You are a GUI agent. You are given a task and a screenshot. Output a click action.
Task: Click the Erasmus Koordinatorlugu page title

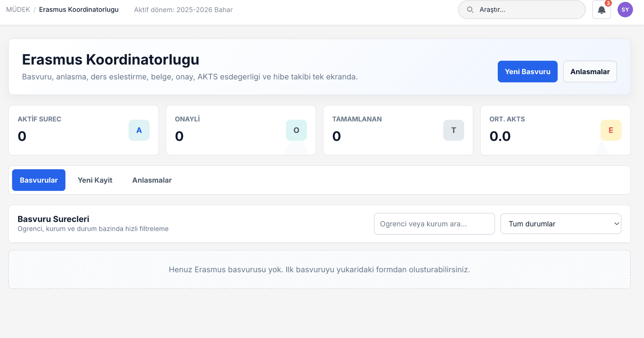point(111,59)
